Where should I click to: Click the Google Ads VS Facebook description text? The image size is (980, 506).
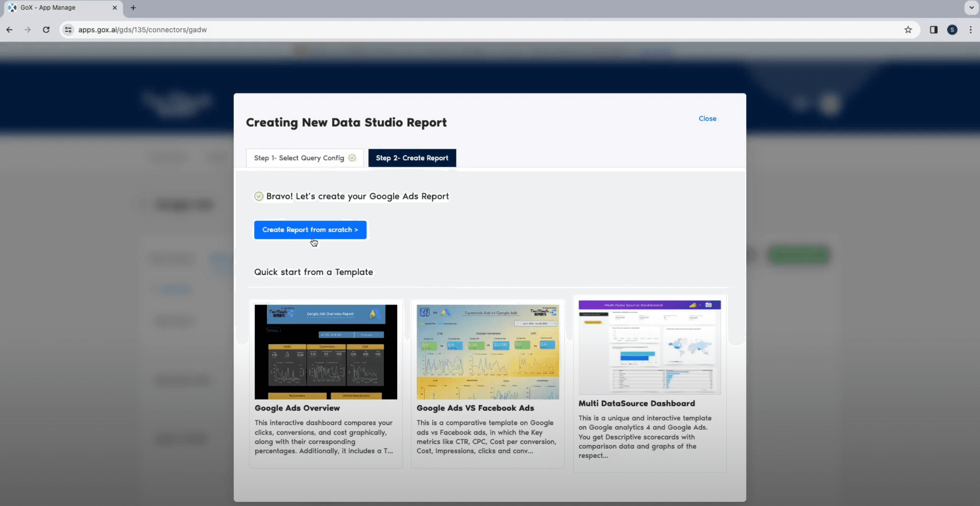tap(486, 437)
